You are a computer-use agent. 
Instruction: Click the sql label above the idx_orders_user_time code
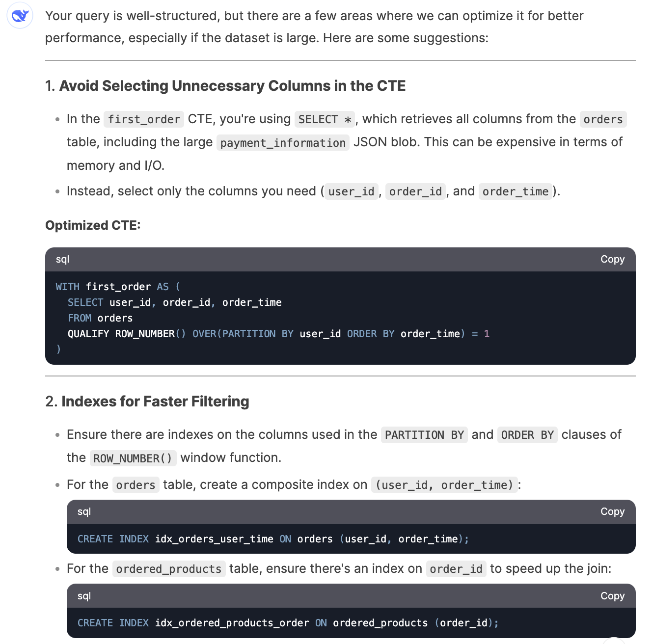coord(84,511)
